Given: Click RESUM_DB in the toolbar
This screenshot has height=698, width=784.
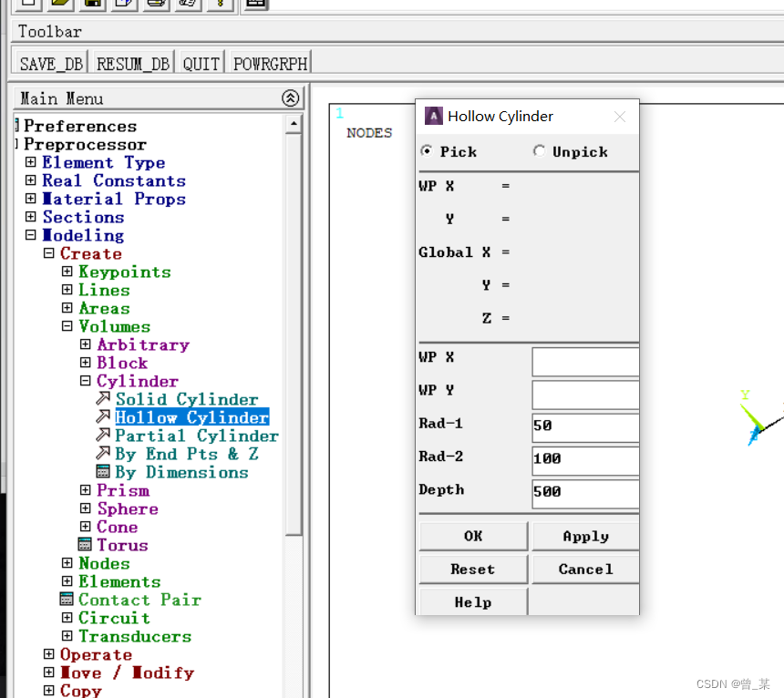Looking at the screenshot, I should [x=133, y=63].
